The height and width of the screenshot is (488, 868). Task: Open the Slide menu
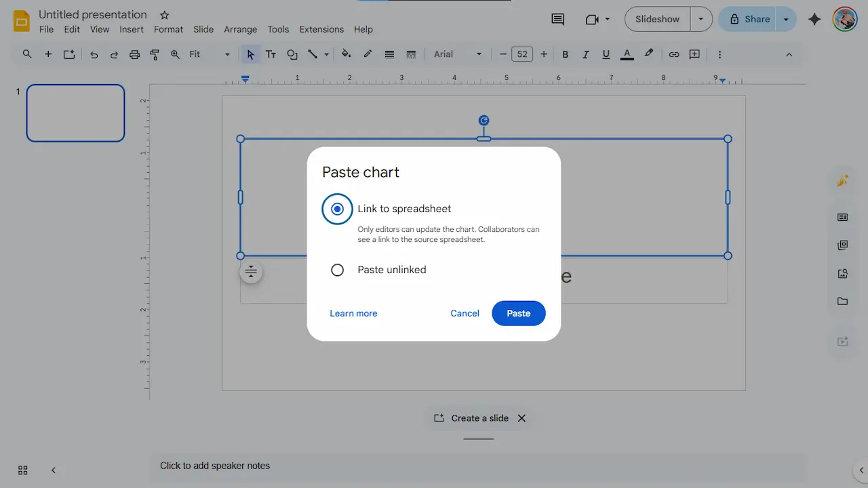coord(203,29)
